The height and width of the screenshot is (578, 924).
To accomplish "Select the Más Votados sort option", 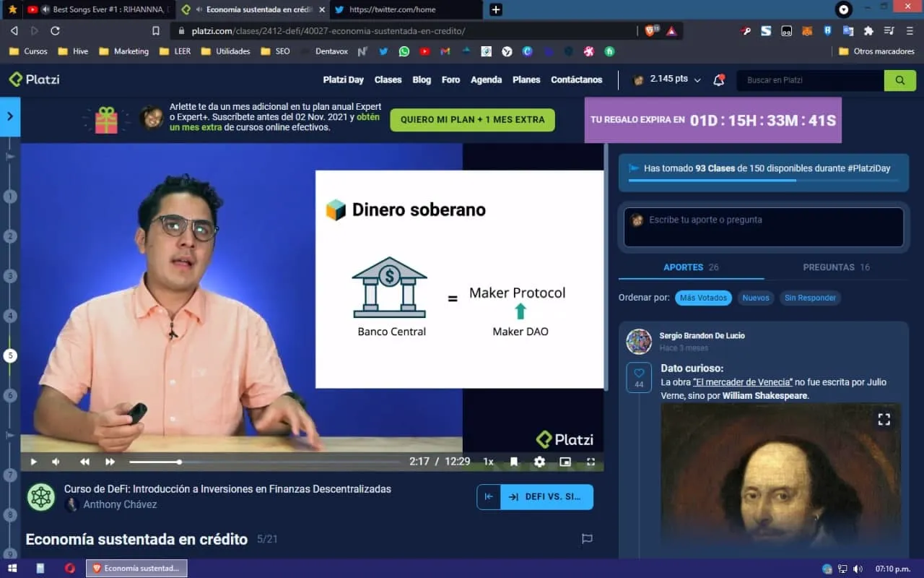I will click(703, 298).
